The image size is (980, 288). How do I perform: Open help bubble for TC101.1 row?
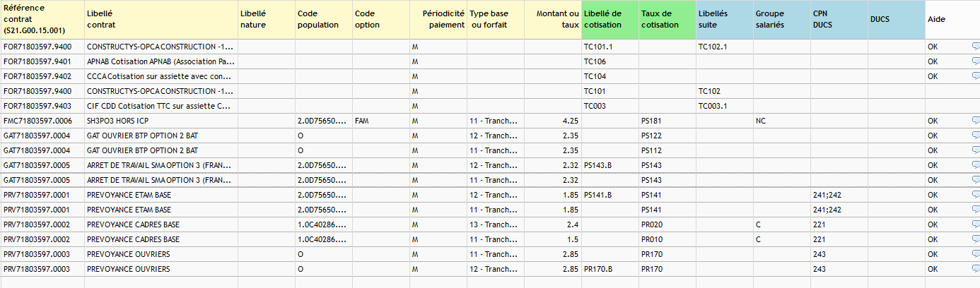976,47
